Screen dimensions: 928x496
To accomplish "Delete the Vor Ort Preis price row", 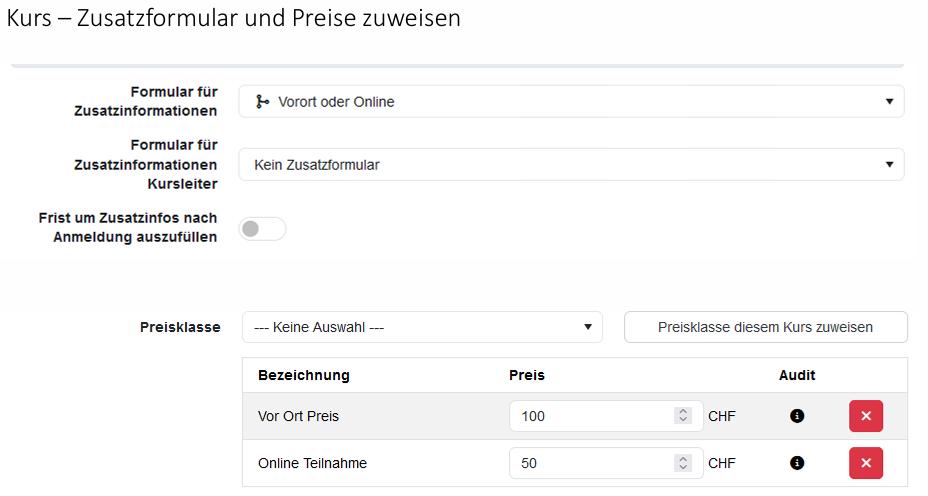I will pyautogui.click(x=866, y=416).
